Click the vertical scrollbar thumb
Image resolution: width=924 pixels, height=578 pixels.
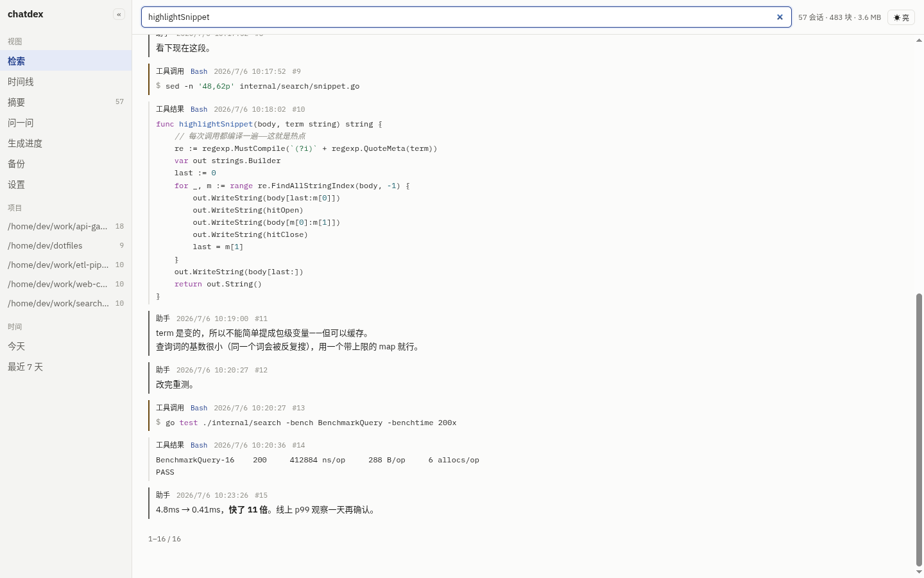(x=919, y=430)
